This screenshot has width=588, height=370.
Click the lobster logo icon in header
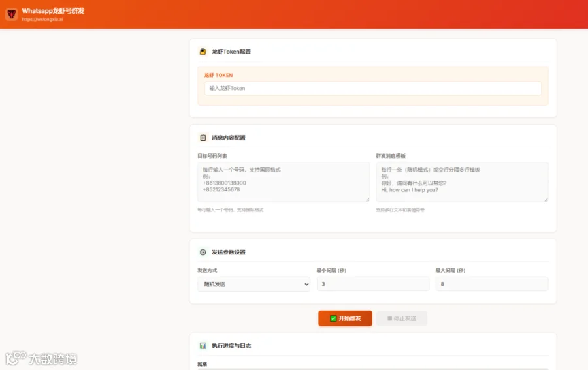(x=12, y=14)
